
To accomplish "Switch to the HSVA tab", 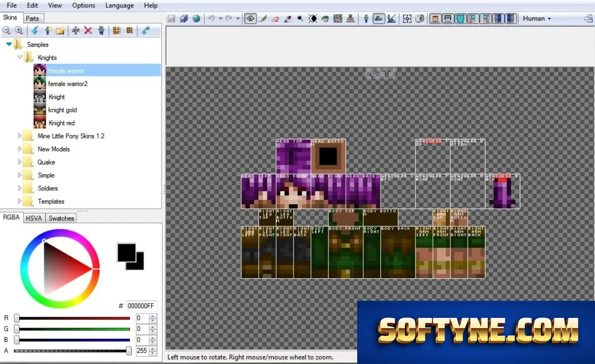I will point(34,218).
